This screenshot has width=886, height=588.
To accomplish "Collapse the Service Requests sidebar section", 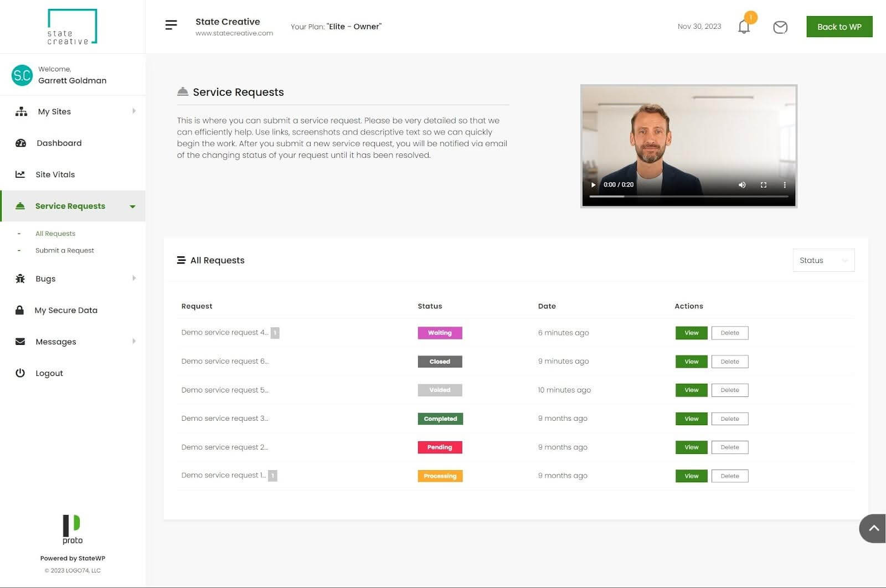I will tap(132, 206).
